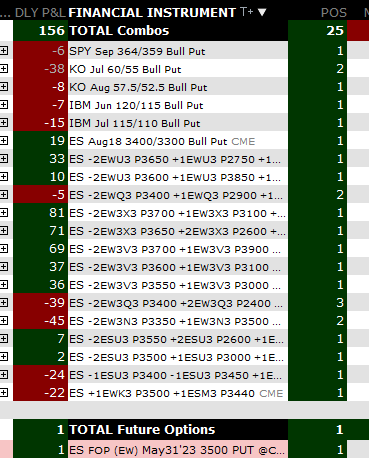
Task: Expand the ES -2EW3X3 P3700 combo row
Action: tap(4, 213)
